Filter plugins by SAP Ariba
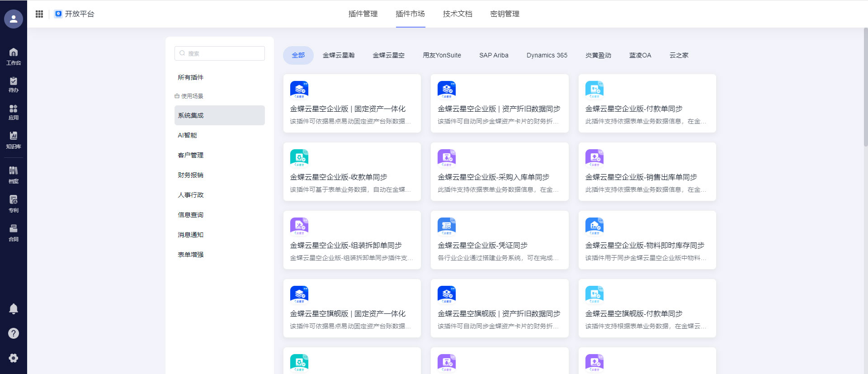Screen dimensions: 868x374 click(494, 55)
